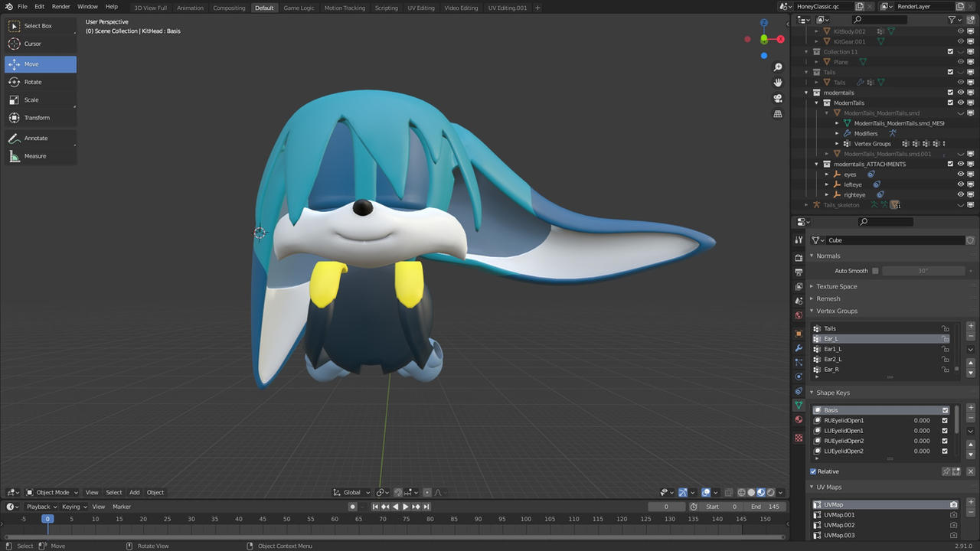Open the Render menu

60,7
